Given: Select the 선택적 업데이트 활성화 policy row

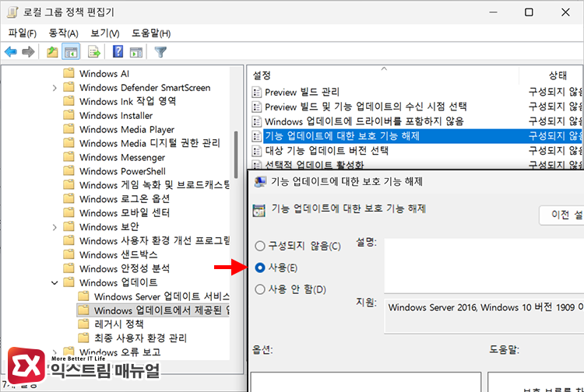Looking at the screenshot, I should point(314,164).
